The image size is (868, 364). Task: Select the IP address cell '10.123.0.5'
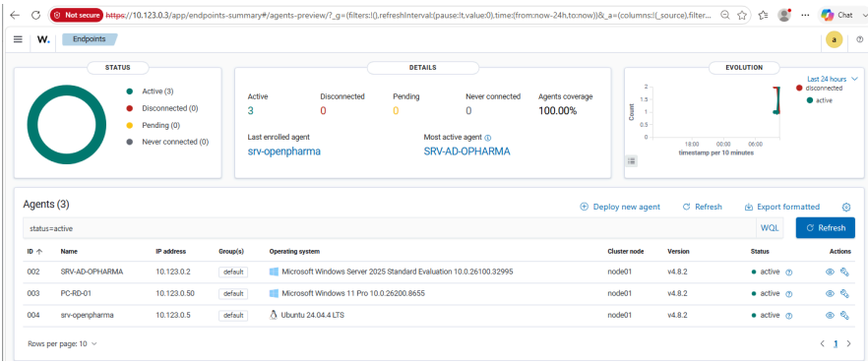point(173,316)
